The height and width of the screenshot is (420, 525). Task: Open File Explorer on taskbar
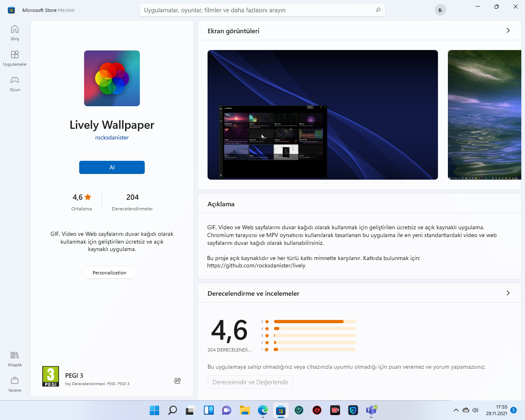[245, 410]
